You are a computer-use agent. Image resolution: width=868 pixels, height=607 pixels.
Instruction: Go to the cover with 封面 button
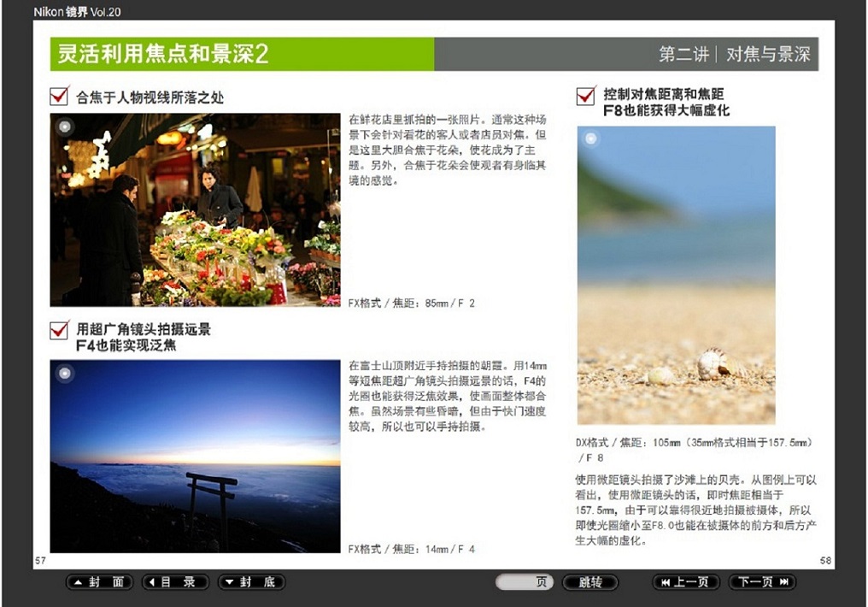point(100,582)
